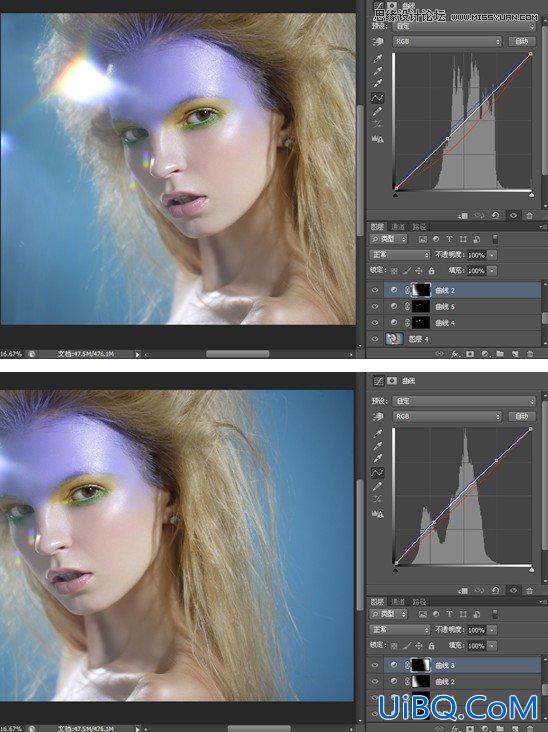Click view previous state icon, upper Properties footer
The width and height of the screenshot is (548, 732).
[x=479, y=216]
